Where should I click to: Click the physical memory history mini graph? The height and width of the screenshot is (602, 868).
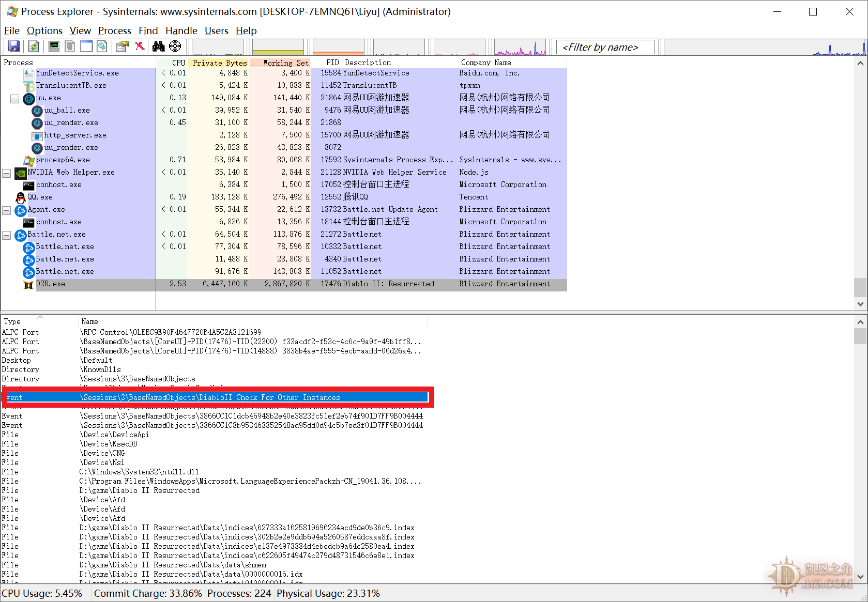339,47
